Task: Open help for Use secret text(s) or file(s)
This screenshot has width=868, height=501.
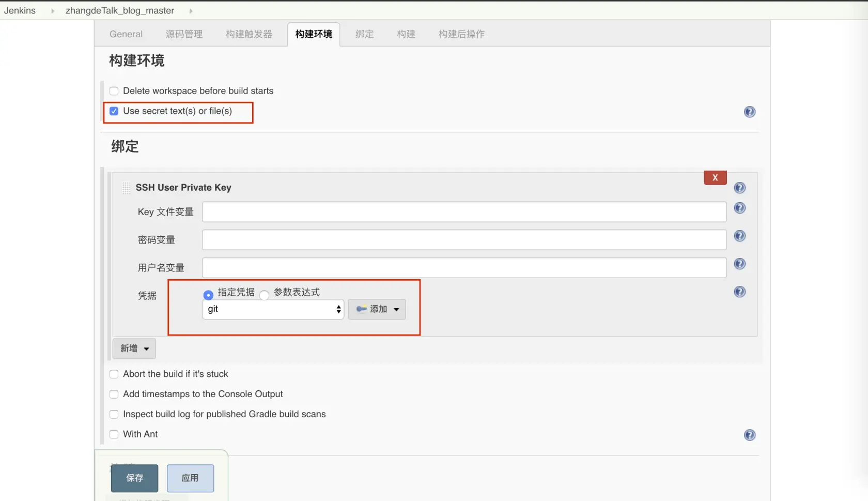Action: (749, 111)
